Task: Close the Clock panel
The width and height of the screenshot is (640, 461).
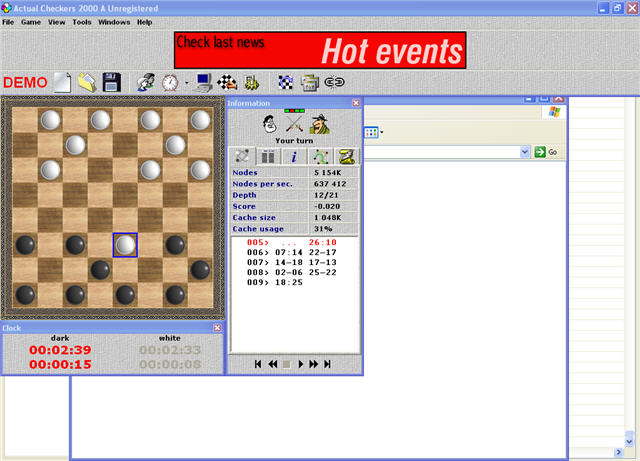Action: click(x=217, y=327)
